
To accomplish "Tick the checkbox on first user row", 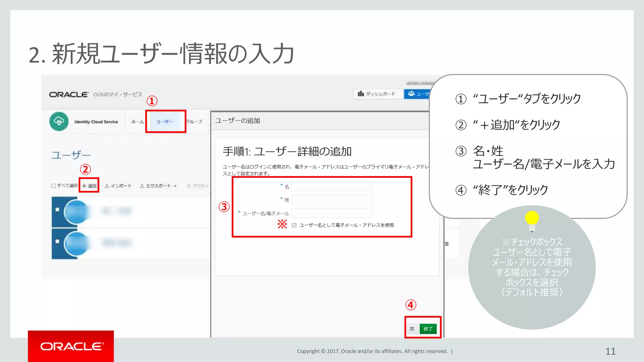I will 57,210.
